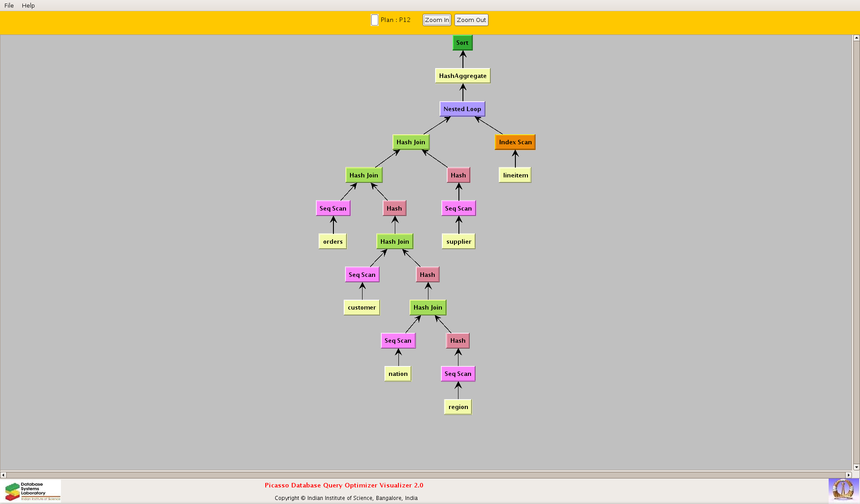Click the Zoom Out button
The height and width of the screenshot is (504, 860).
(x=471, y=20)
